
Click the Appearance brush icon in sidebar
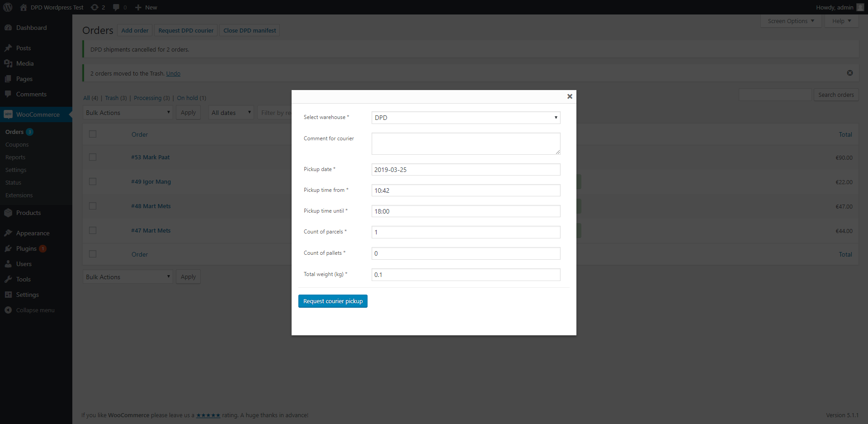pyautogui.click(x=8, y=233)
